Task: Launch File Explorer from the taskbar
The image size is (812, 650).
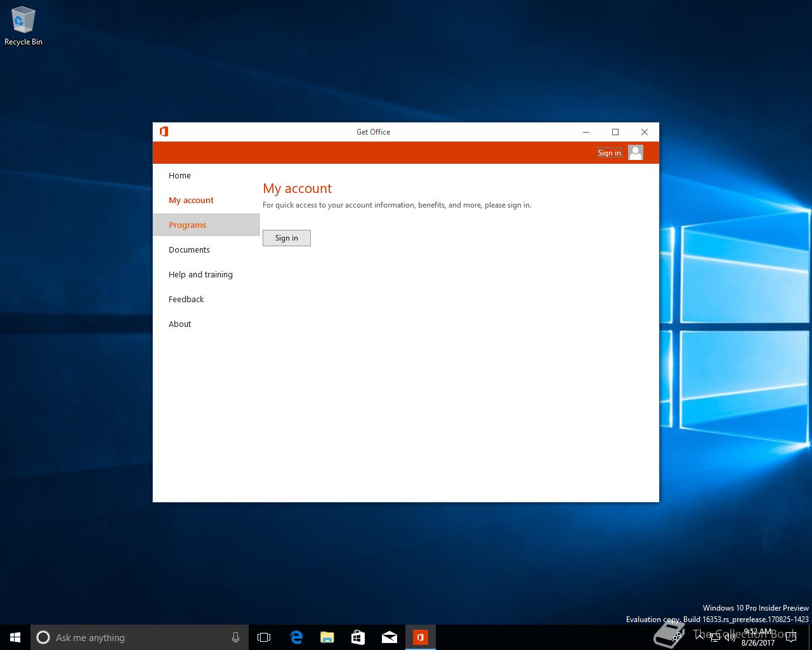Action: coord(327,637)
